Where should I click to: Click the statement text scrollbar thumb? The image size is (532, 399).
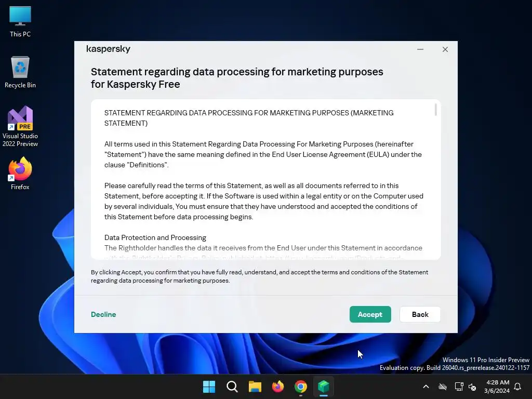pyautogui.click(x=436, y=110)
